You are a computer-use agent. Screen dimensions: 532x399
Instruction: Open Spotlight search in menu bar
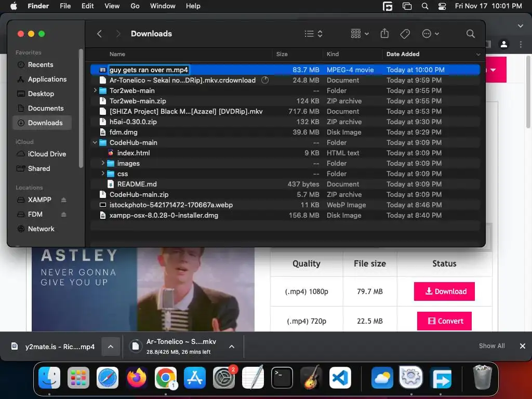(425, 6)
